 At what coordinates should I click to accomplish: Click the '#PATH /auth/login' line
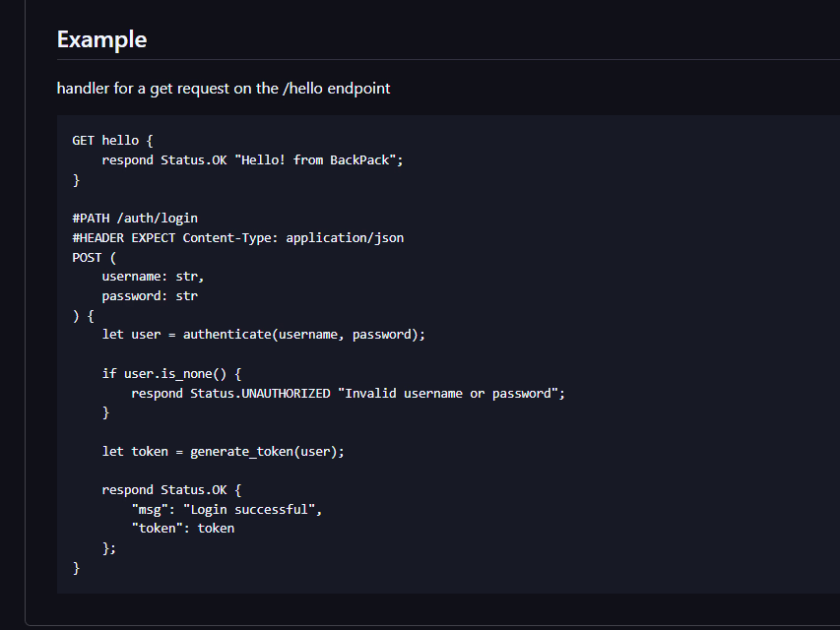(135, 219)
